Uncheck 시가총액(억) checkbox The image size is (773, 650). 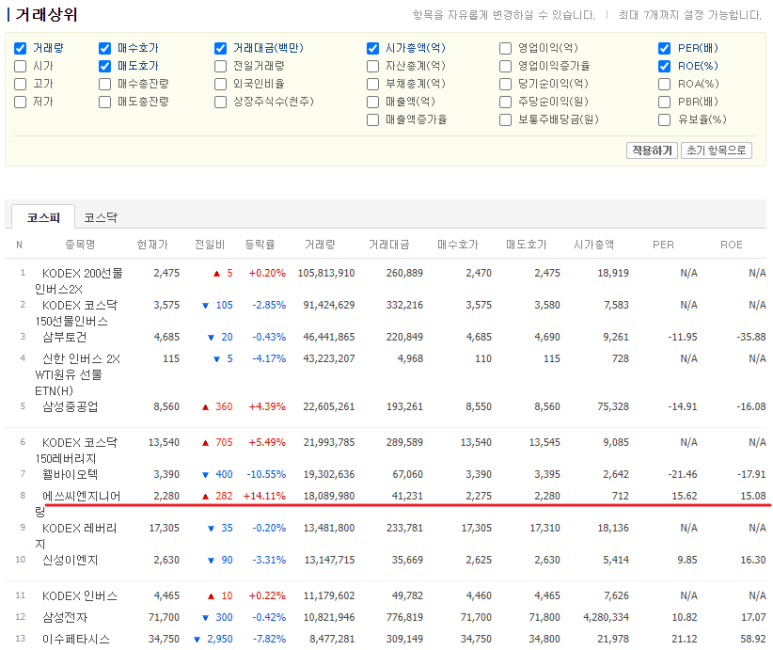tap(373, 48)
